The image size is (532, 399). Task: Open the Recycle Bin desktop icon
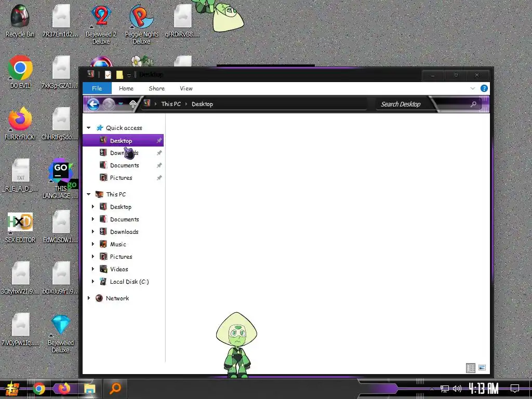pyautogui.click(x=20, y=21)
